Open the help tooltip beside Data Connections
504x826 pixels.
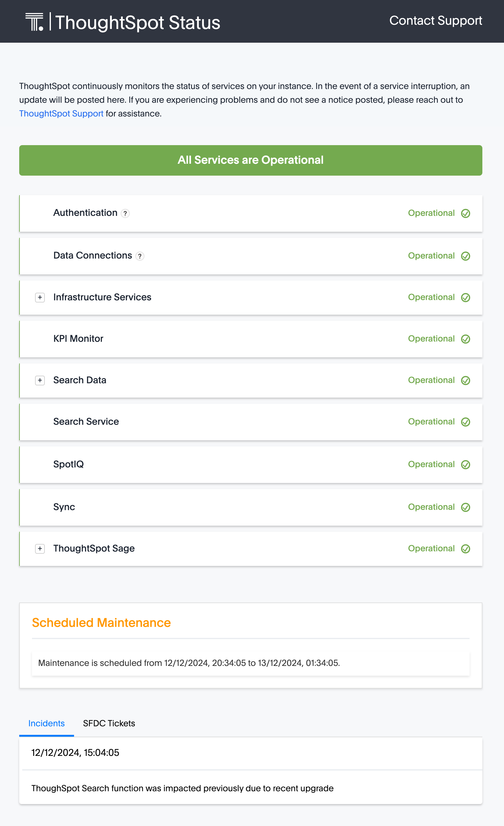(x=140, y=256)
